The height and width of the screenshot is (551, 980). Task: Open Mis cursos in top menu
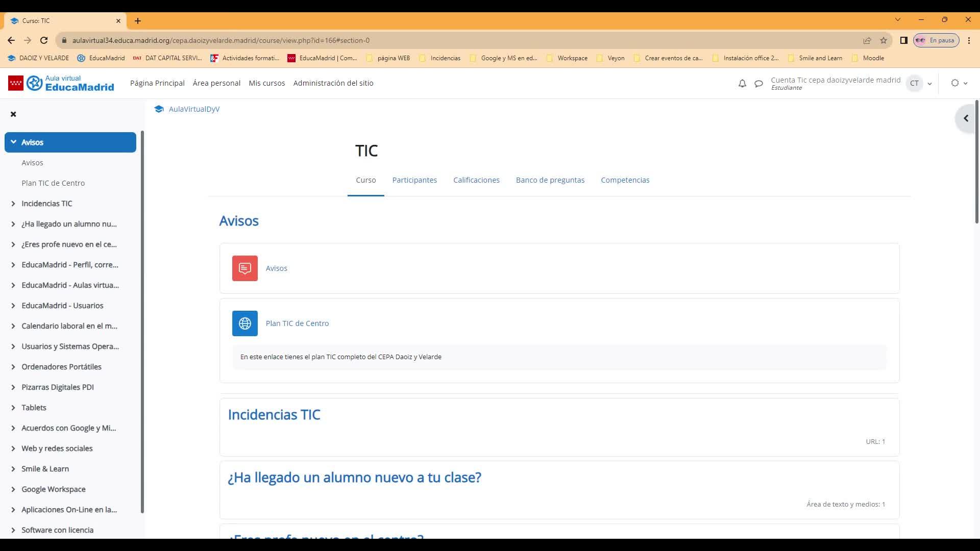click(x=266, y=83)
